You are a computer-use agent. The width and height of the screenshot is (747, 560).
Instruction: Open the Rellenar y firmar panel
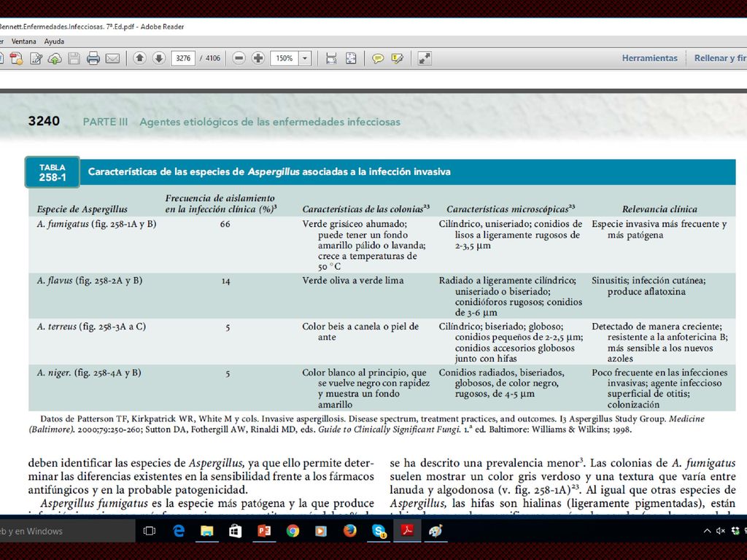[720, 58]
